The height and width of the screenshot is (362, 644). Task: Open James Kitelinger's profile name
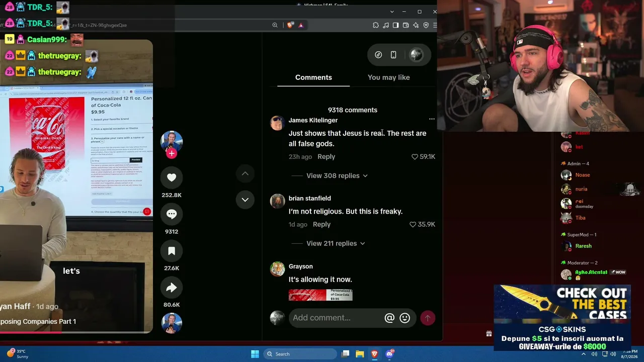coord(313,120)
